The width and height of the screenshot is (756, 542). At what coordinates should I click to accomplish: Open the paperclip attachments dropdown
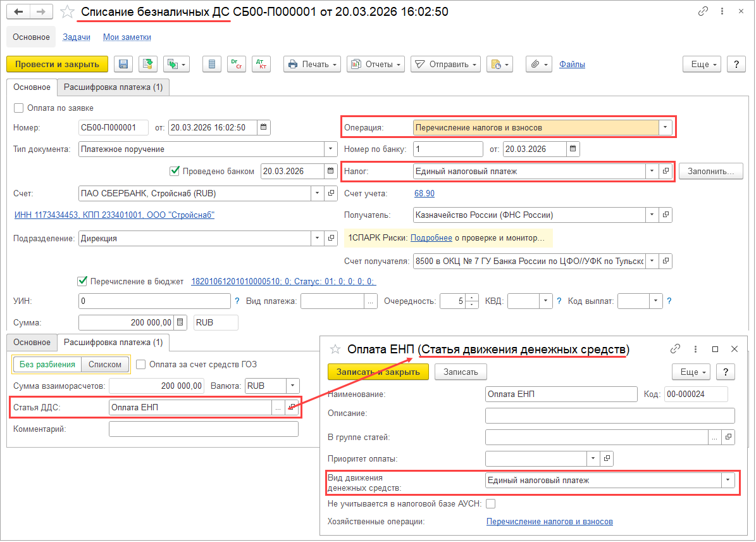click(539, 64)
